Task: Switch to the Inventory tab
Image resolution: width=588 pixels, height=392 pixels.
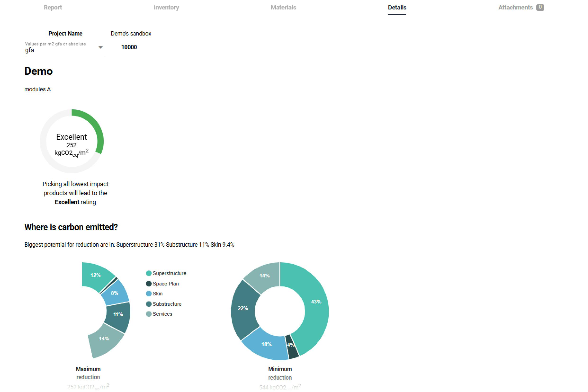Action: click(x=166, y=8)
